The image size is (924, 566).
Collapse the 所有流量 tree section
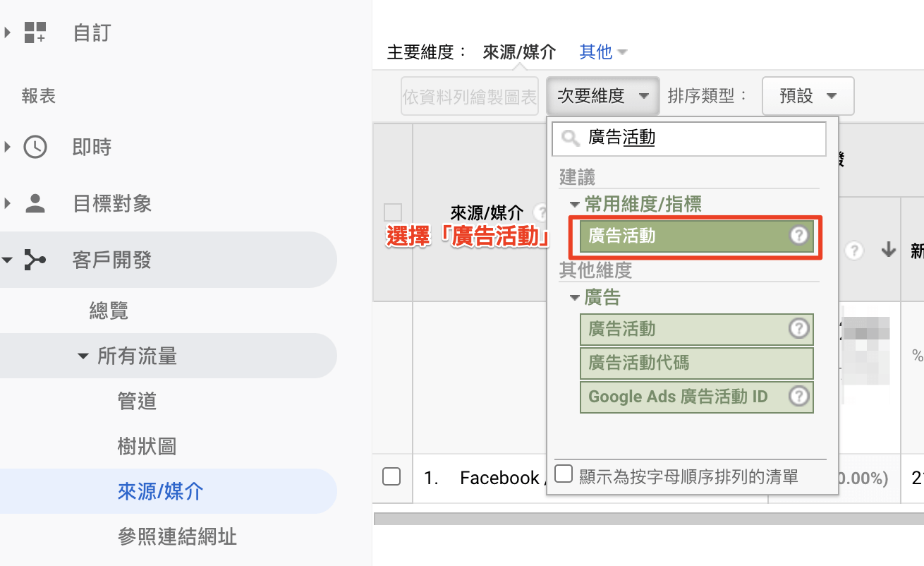coord(83,356)
